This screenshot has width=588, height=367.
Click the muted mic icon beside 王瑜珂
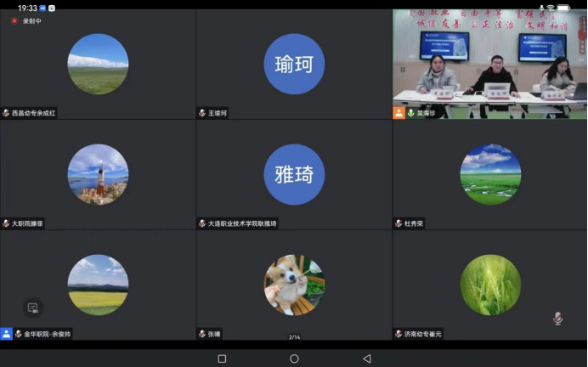202,113
